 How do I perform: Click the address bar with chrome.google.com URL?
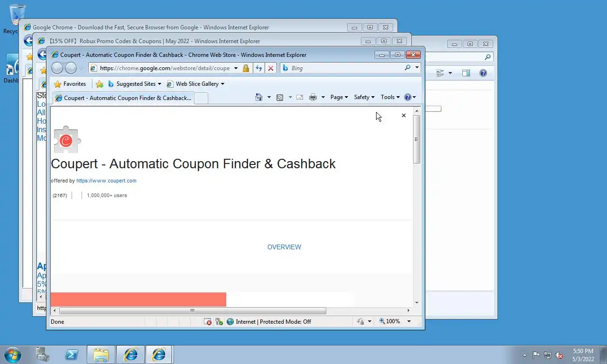point(164,68)
